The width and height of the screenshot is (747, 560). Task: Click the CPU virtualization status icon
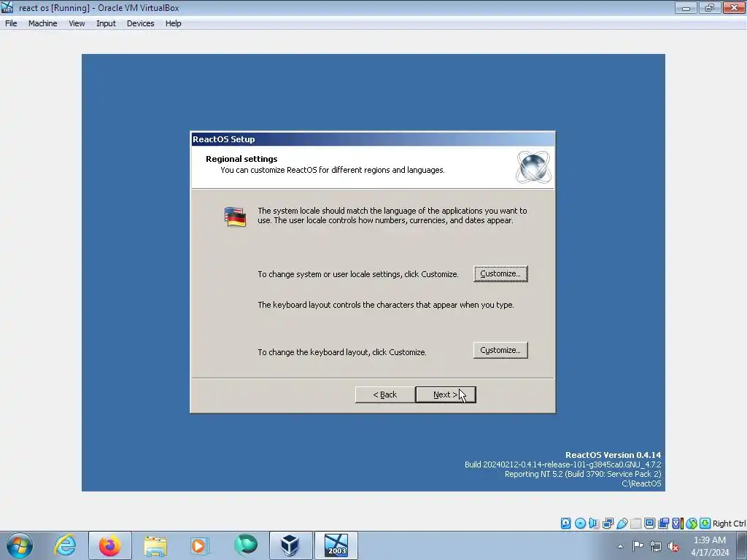click(678, 524)
